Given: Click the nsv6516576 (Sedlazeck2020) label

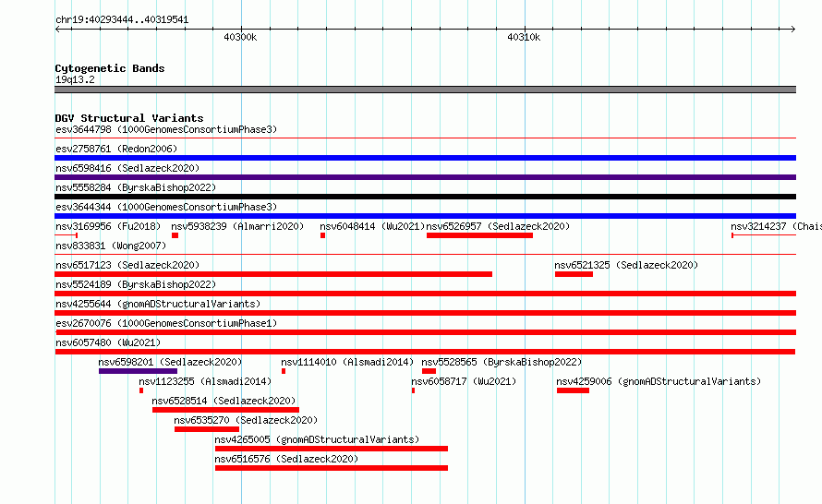Looking at the screenshot, I should tap(286, 459).
